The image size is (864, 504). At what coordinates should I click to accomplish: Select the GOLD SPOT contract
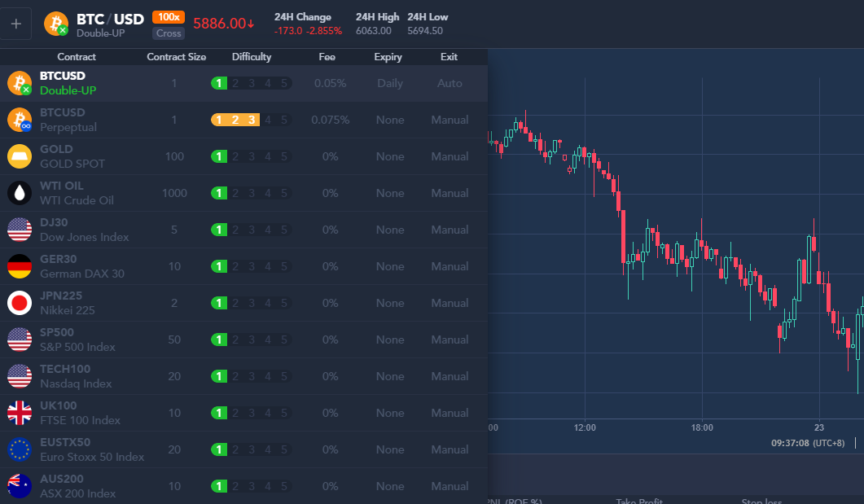[243, 156]
